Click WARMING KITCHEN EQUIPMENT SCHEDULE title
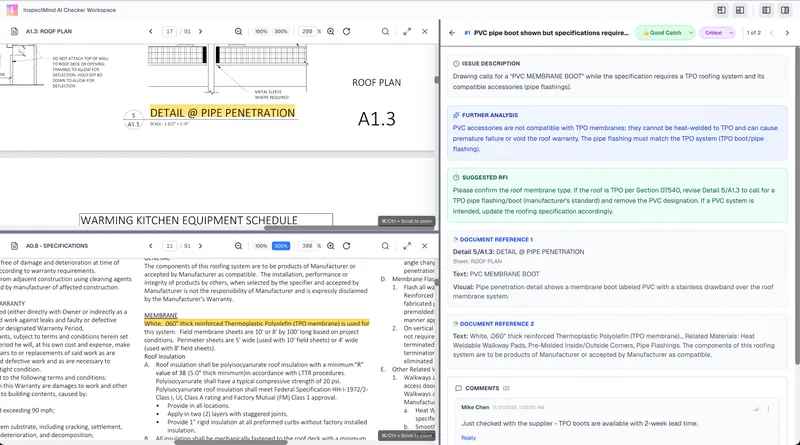800x445 pixels. 189,220
